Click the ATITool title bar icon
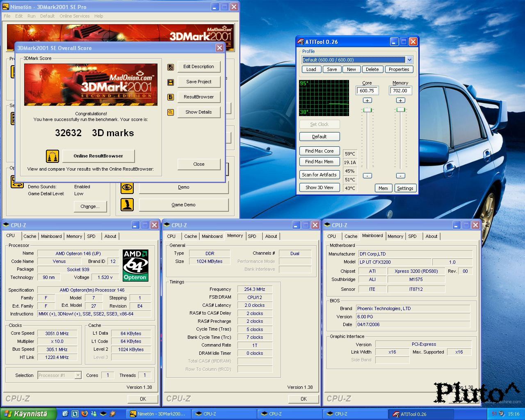 pos(301,42)
